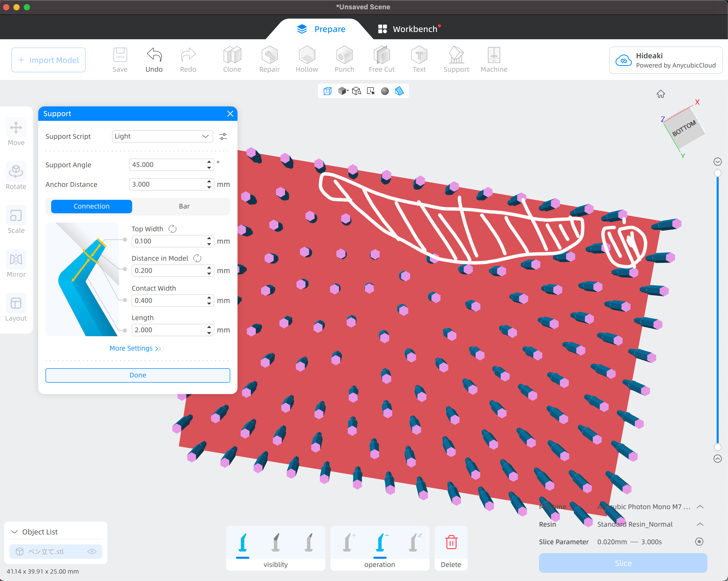Toggle visibility of ペン立て.stl object
The height and width of the screenshot is (581, 728).
(92, 552)
